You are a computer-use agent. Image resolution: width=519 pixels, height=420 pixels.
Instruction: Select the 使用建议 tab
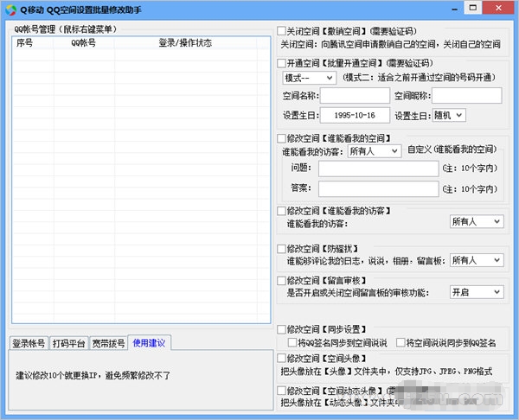(150, 342)
